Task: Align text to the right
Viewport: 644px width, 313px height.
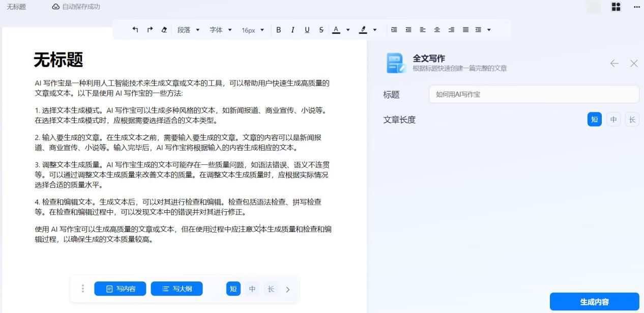Action: point(451,30)
